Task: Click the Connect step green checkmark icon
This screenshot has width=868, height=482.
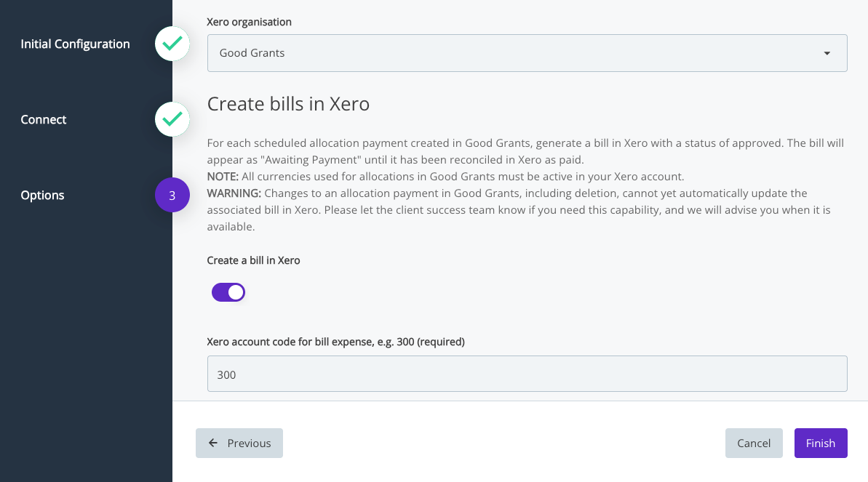Action: pyautogui.click(x=172, y=120)
